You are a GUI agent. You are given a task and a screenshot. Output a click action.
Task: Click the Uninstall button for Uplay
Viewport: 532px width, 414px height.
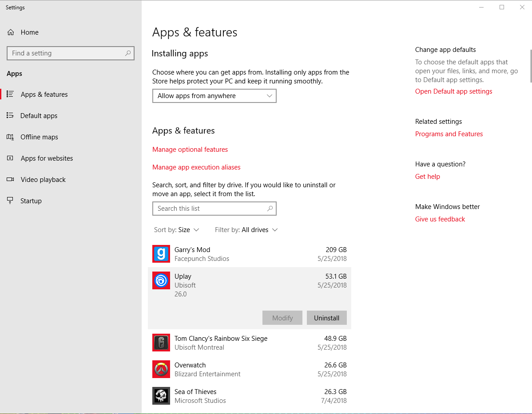327,318
